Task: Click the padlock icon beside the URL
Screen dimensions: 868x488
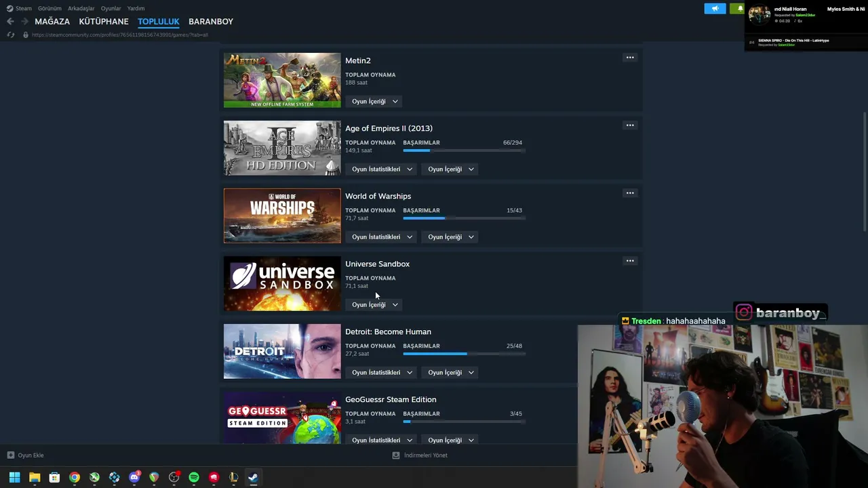Action: (25, 35)
